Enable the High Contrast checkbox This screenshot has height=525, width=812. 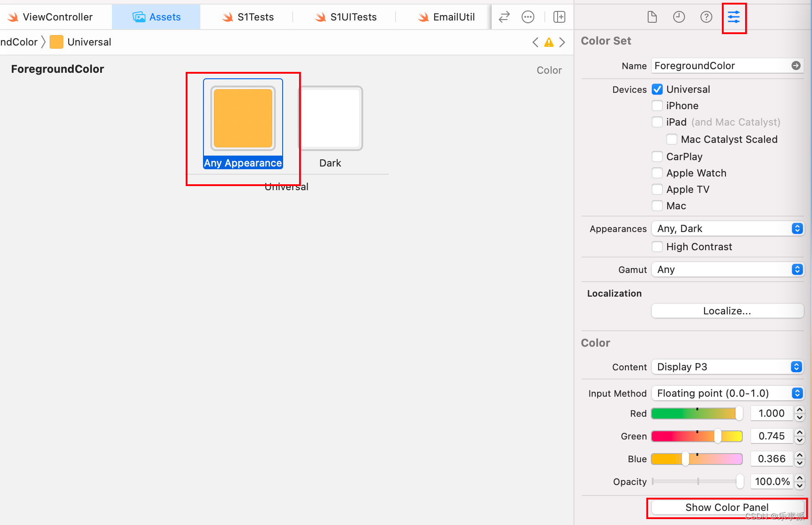pyautogui.click(x=657, y=247)
